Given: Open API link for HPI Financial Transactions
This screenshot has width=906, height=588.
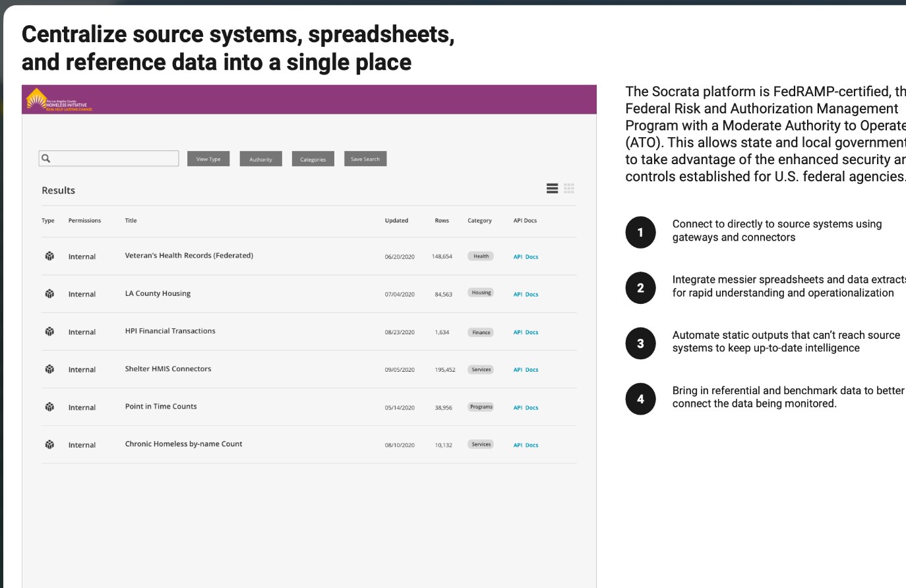Looking at the screenshot, I should click(x=518, y=332).
